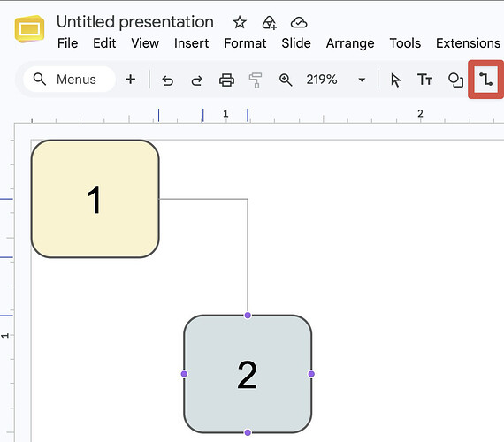Click the Shape tool icon

click(455, 80)
